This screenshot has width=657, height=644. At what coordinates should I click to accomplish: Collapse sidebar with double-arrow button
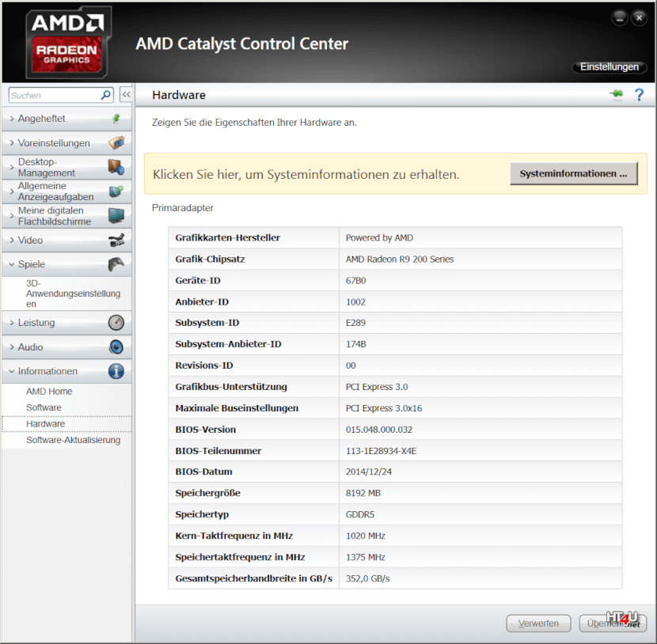coord(126,95)
